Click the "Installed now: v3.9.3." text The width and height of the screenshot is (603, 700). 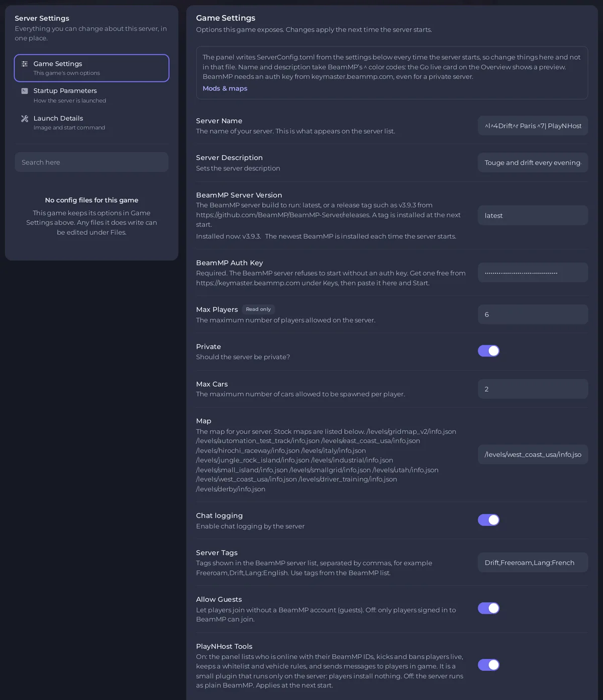click(229, 236)
